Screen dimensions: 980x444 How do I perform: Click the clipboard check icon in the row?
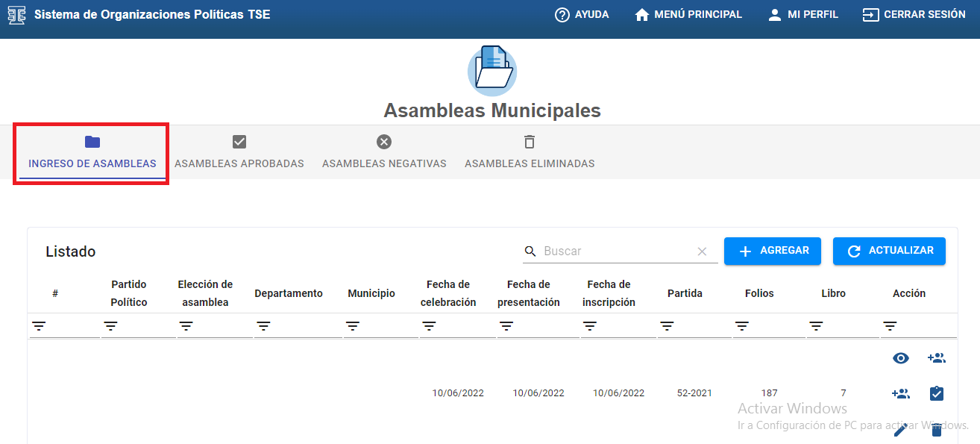pos(937,393)
